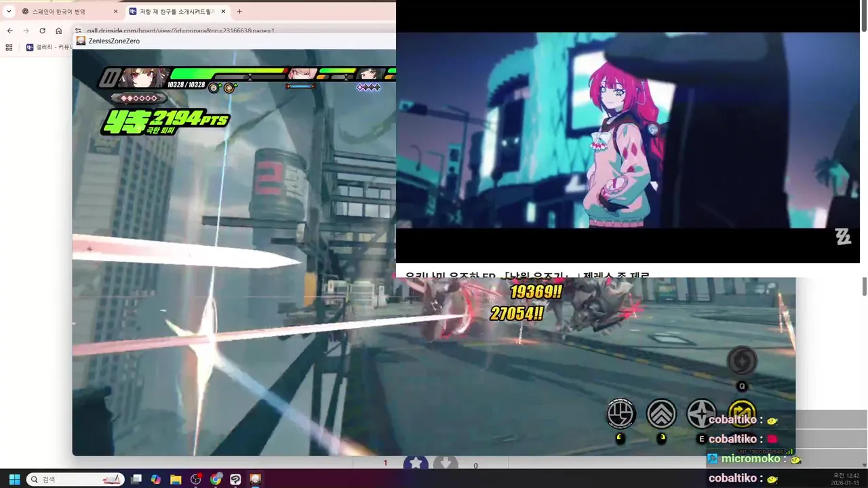
Task: Go to Chrome home page
Action: click(58, 30)
